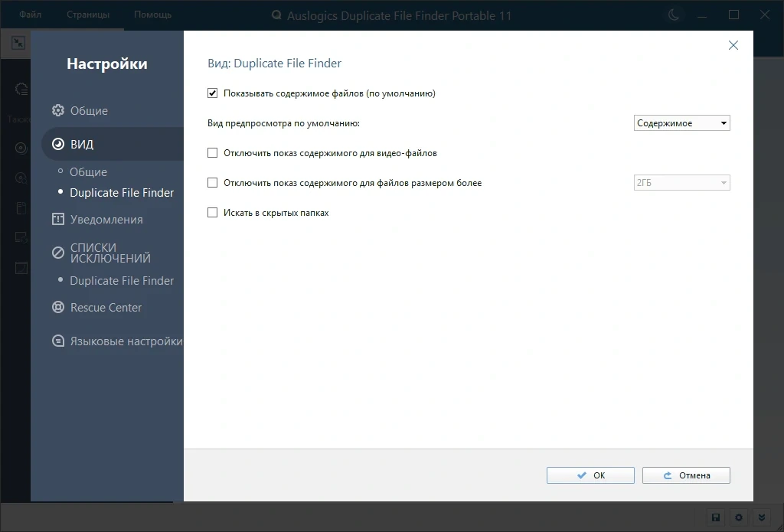Toggle Показывать содержимое файлов checkbox

pyautogui.click(x=213, y=93)
